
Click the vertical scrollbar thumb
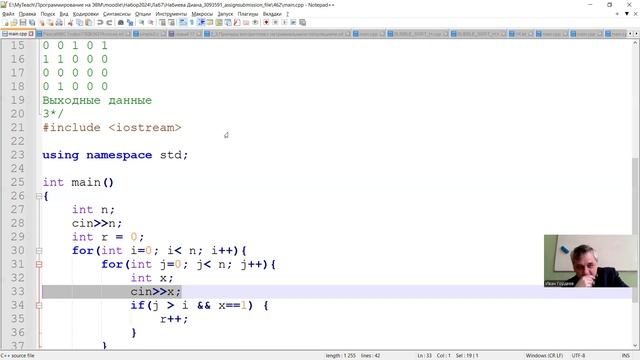click(636, 229)
